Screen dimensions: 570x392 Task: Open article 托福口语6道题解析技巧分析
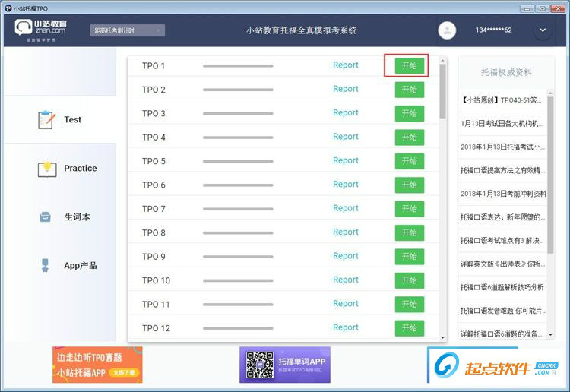click(502, 287)
